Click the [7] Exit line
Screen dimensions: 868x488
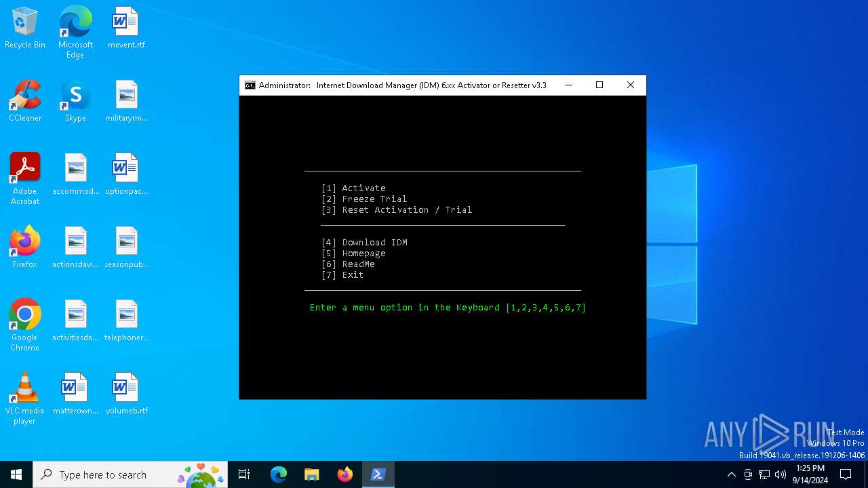(342, 275)
